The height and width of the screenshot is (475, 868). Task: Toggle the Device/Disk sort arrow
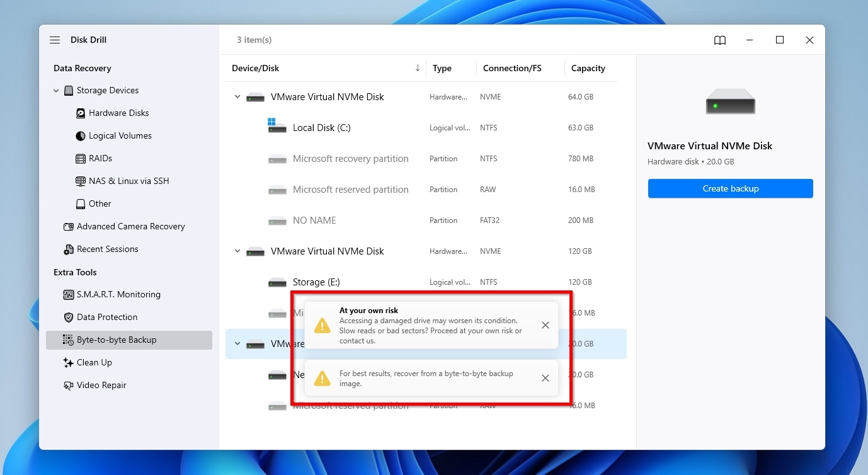pos(418,68)
